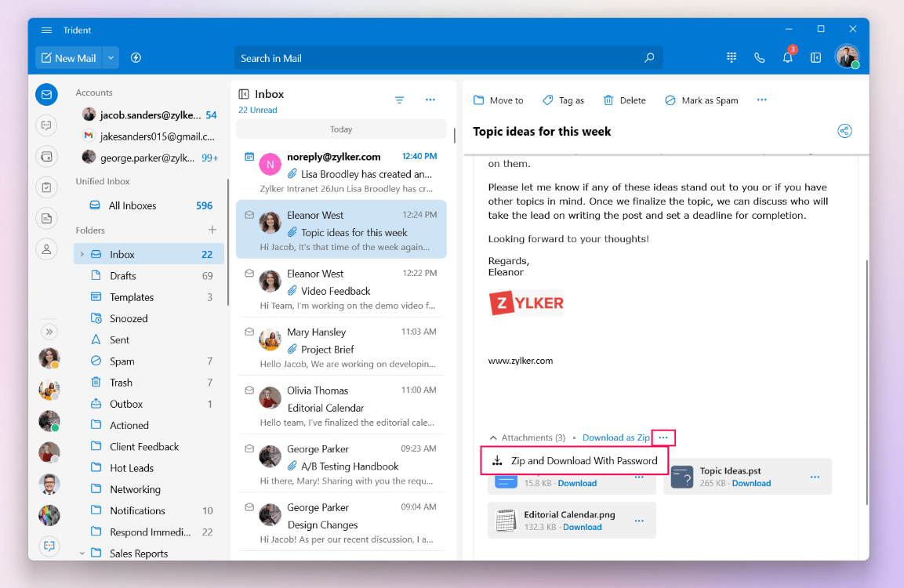Screen dimensions: 904x588
Task: Click the phone call icon
Action: (x=759, y=58)
